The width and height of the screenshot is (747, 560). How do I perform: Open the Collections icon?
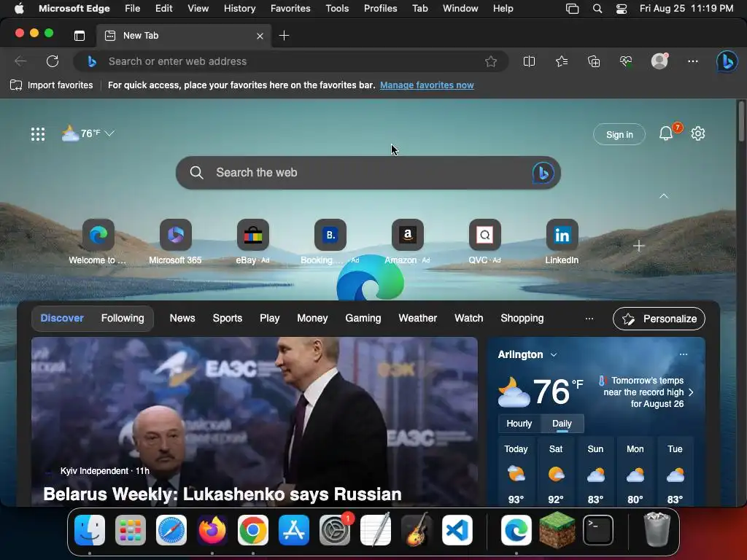(594, 61)
